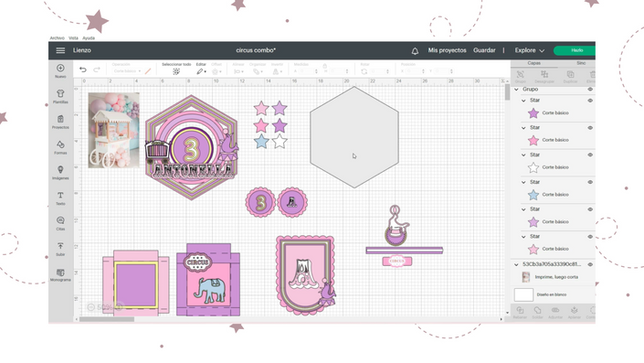This screenshot has width=644, height=363.
Task: Open the hamburger main menu
Action: [x=60, y=50]
